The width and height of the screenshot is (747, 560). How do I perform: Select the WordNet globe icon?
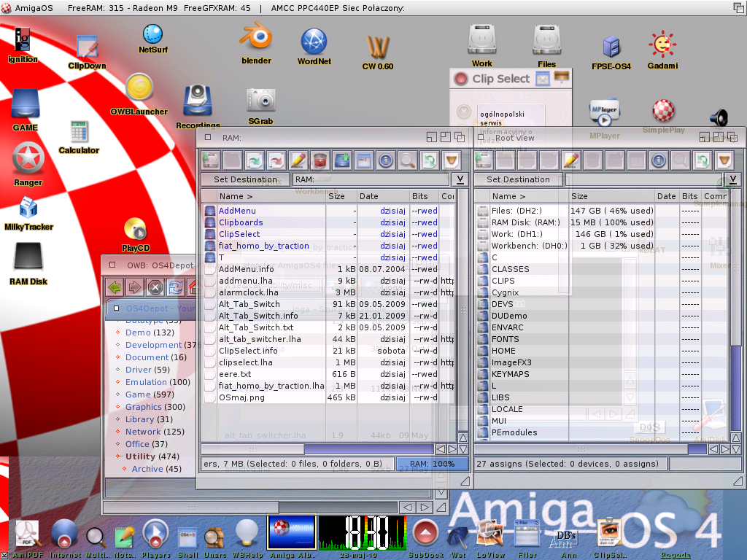tap(314, 46)
